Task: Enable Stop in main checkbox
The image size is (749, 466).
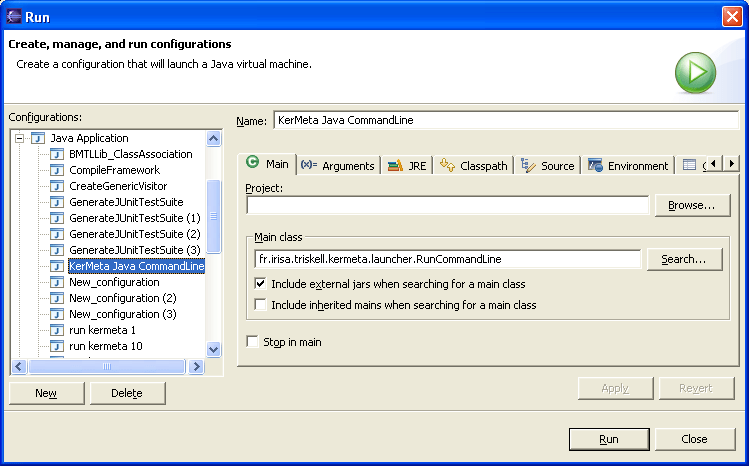Action: tap(252, 342)
